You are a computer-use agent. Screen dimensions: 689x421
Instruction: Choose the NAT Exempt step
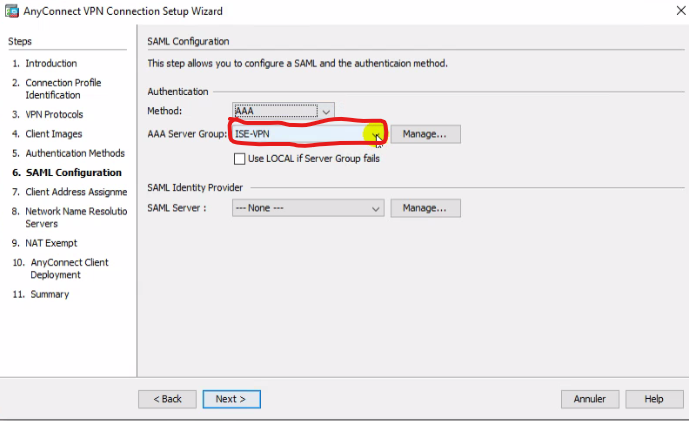click(x=50, y=243)
